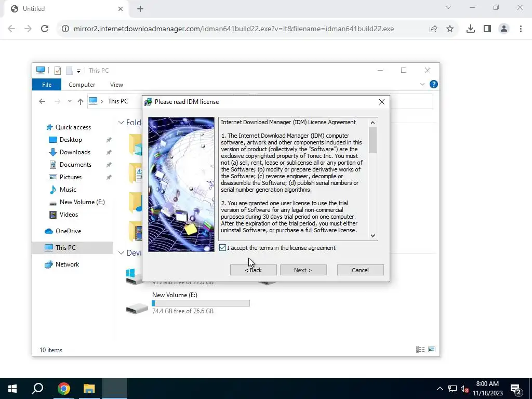Click license text scrollbar up arrow
The height and width of the screenshot is (399, 532).
click(373, 123)
